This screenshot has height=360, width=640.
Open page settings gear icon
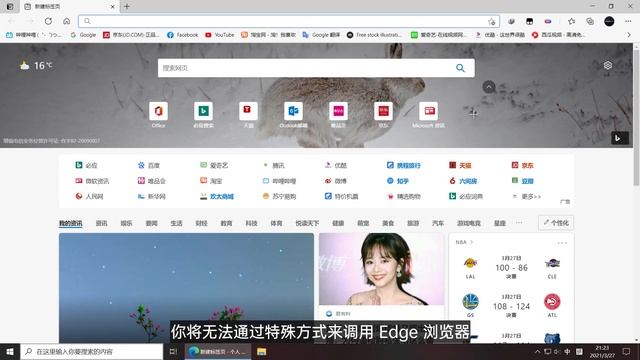click(608, 65)
